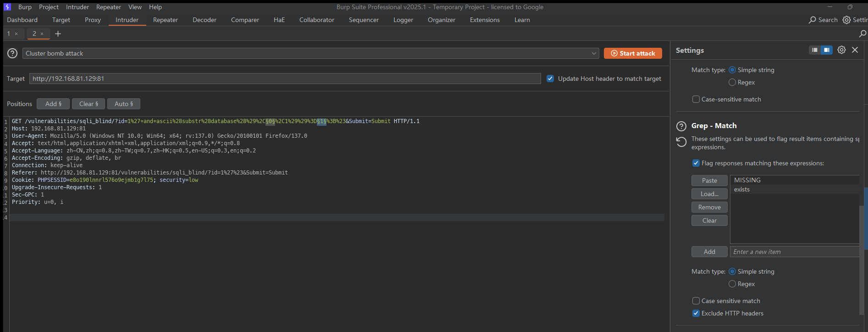Click the Target URL input field
The height and width of the screenshot is (332, 868).
[285, 79]
